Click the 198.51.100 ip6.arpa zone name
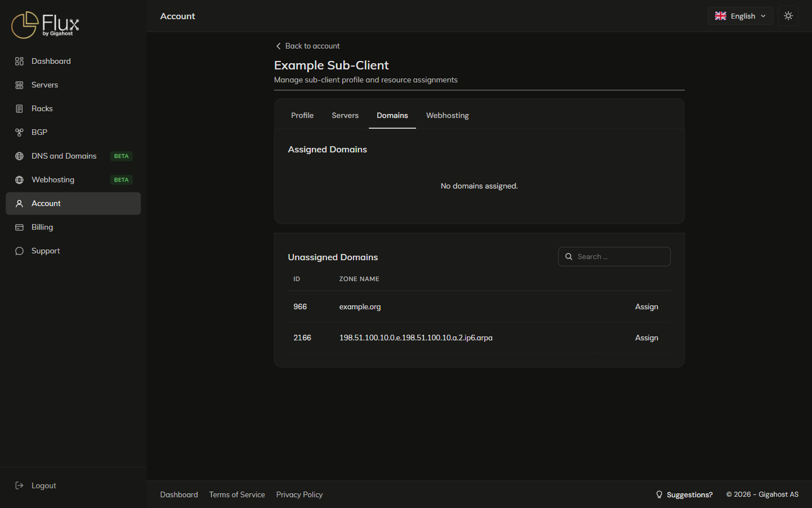This screenshot has width=812, height=508. tap(416, 338)
